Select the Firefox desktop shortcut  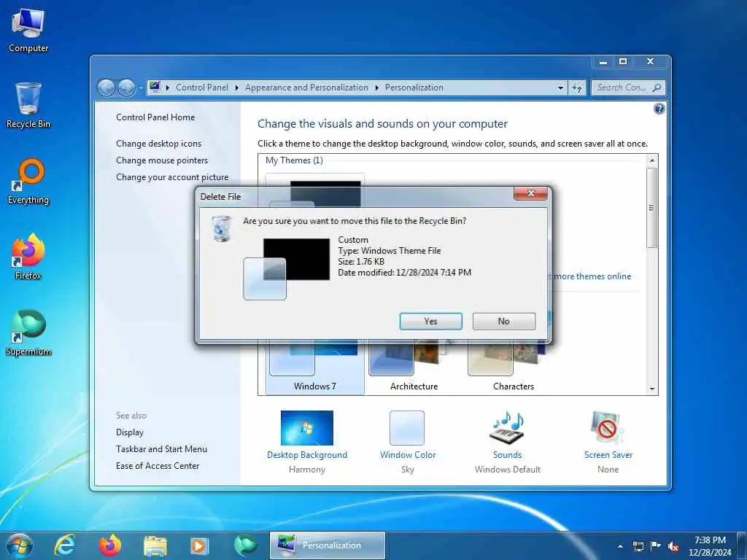pos(28,257)
